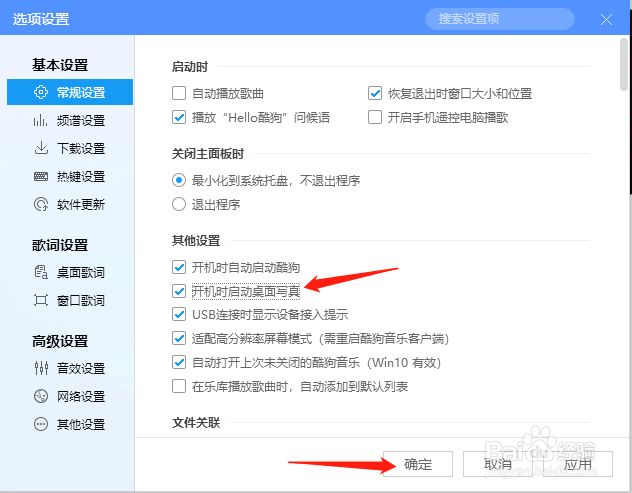
Task: Open 音效设置 advanced page label
Action: point(81,368)
